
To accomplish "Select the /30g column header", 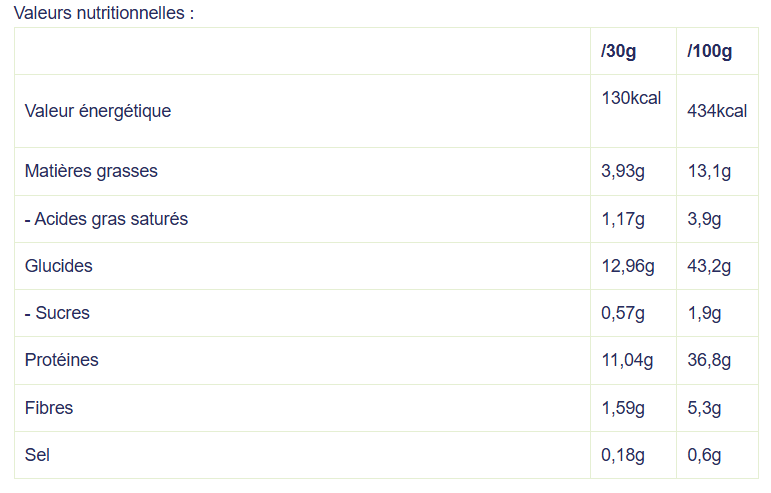I will tap(618, 51).
